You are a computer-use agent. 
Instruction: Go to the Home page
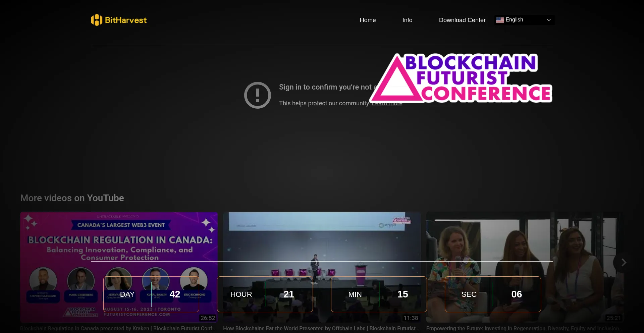[368, 20]
